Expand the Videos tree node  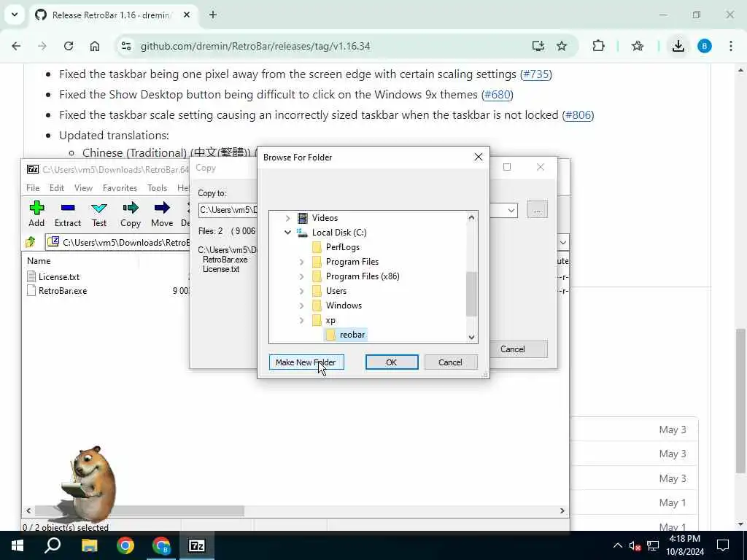287,218
